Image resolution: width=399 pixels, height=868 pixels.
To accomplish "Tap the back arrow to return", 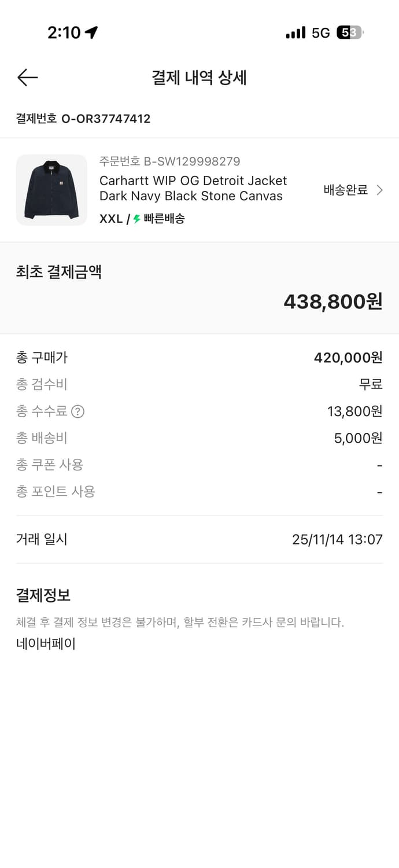I will tap(27, 77).
